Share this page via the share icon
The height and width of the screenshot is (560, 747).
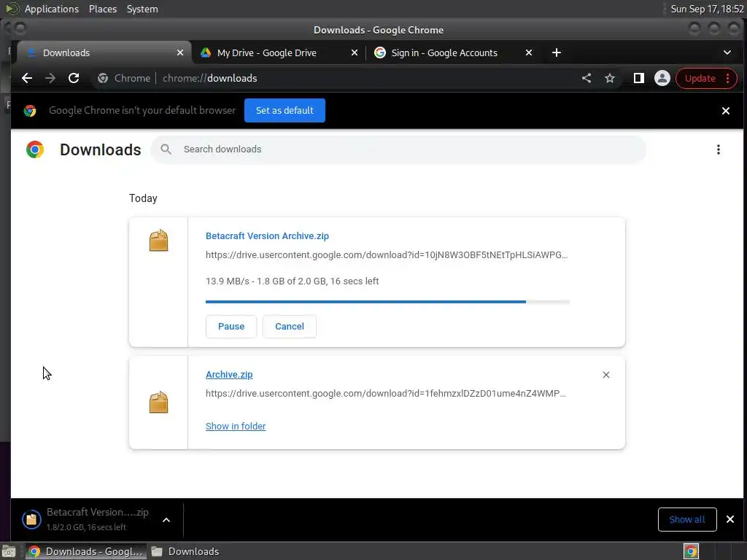pos(587,78)
